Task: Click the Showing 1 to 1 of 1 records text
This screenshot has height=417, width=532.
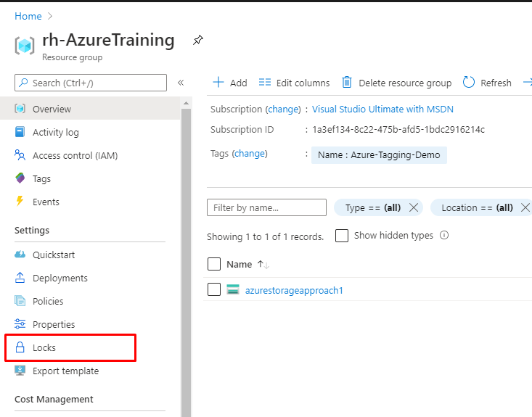Action: point(266,236)
